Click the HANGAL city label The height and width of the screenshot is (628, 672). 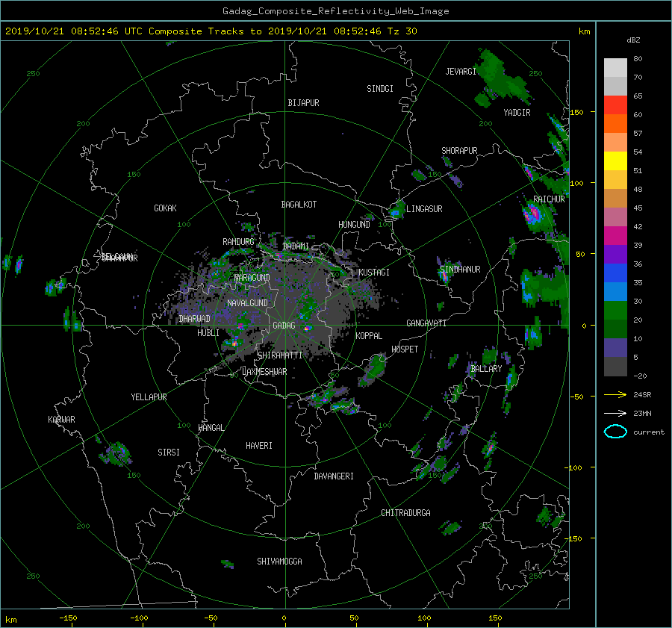pos(211,428)
